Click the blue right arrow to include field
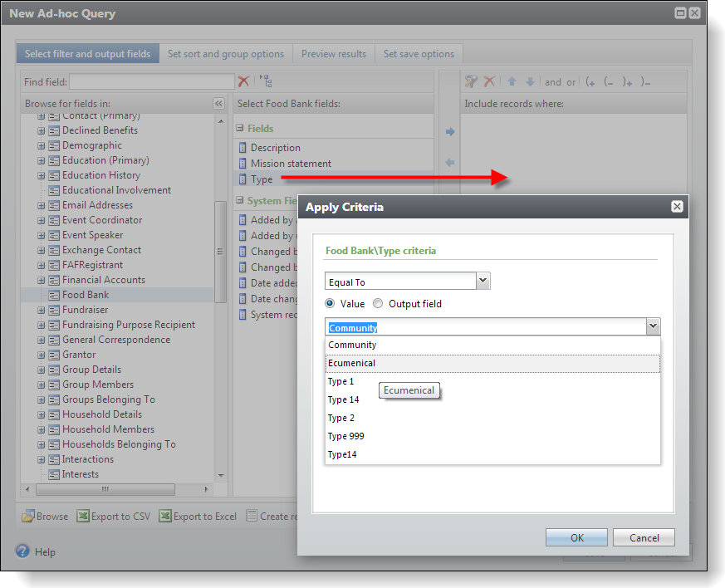Image resolution: width=725 pixels, height=588 pixels. pos(450,132)
